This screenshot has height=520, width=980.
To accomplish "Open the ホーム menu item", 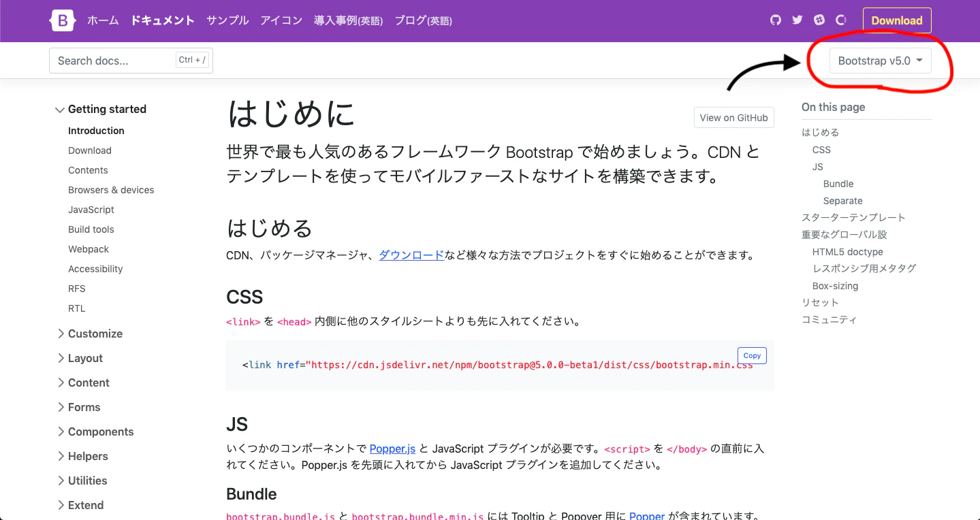I will [x=103, y=20].
